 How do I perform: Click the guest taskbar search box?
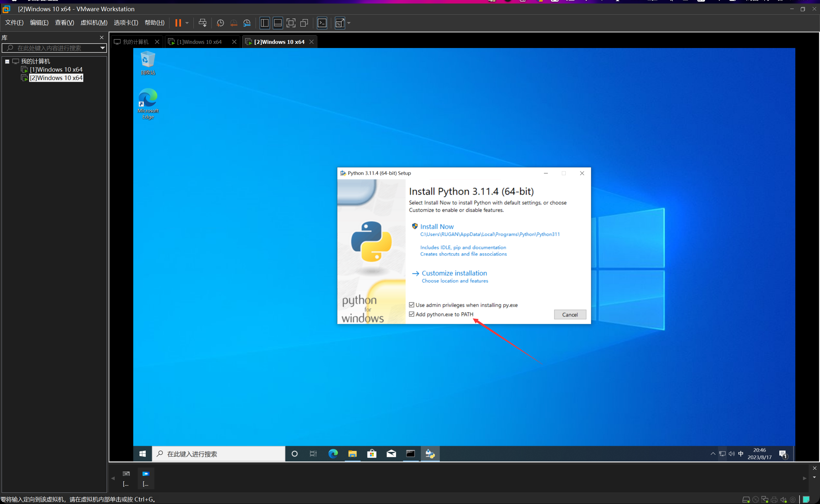point(218,454)
